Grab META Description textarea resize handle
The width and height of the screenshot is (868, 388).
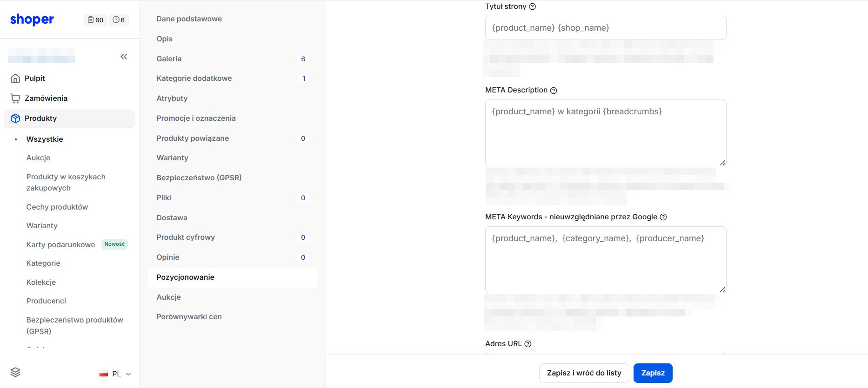click(722, 163)
